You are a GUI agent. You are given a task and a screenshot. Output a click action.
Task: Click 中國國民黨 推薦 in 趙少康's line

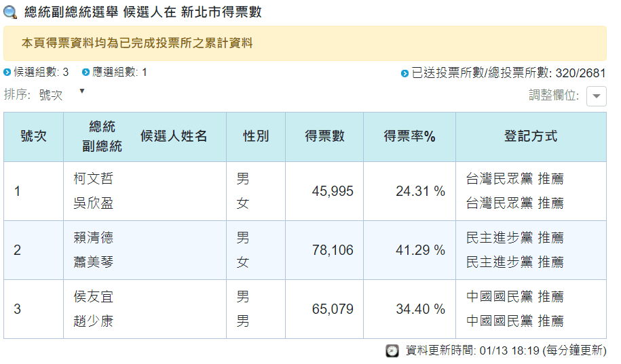click(x=515, y=321)
